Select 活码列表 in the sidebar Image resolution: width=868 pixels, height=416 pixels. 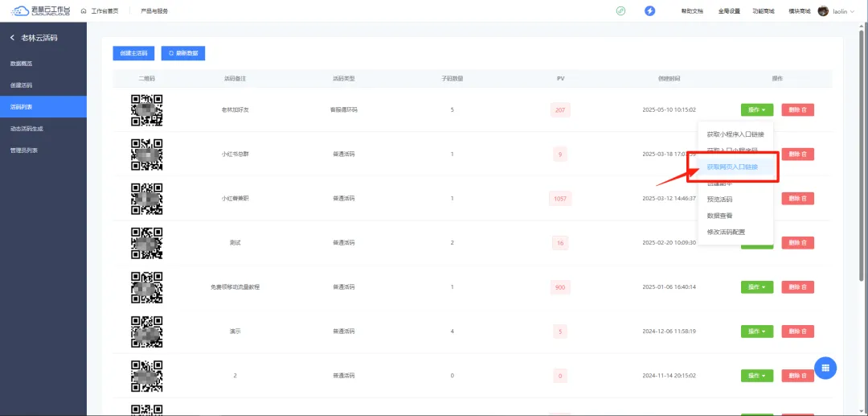43,107
